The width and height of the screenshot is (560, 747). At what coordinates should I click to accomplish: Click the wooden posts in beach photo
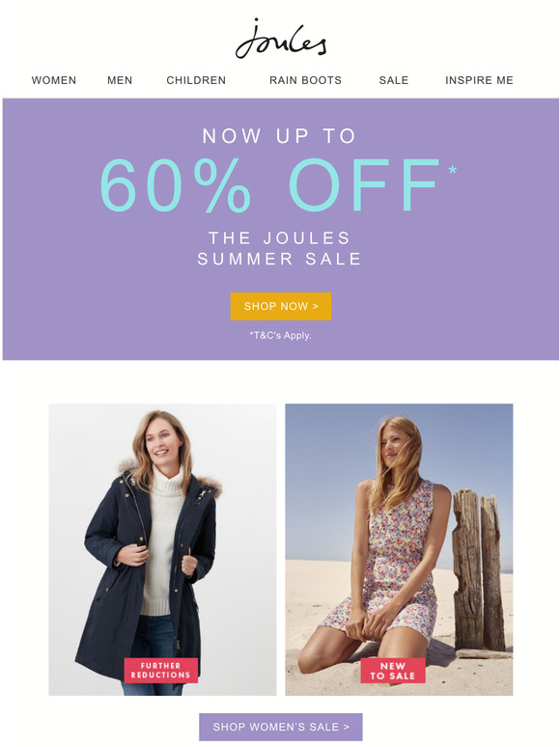click(478, 569)
